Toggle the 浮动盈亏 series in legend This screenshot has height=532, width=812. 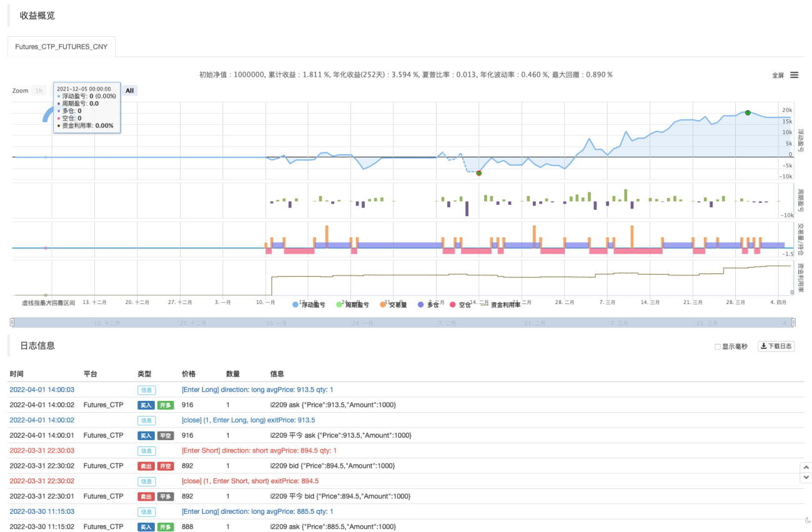pos(310,305)
